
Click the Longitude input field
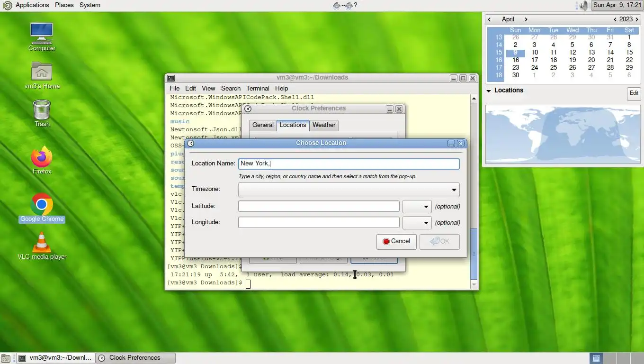pyautogui.click(x=319, y=222)
